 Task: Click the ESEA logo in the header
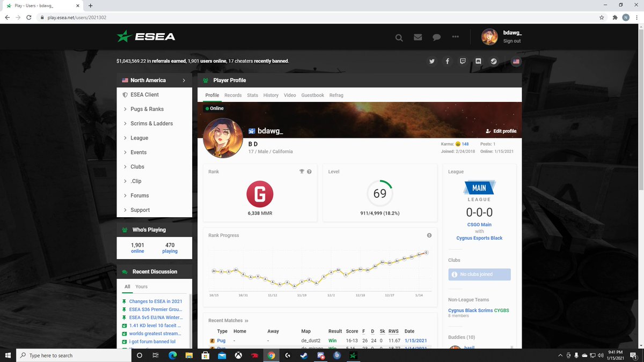pos(146,36)
